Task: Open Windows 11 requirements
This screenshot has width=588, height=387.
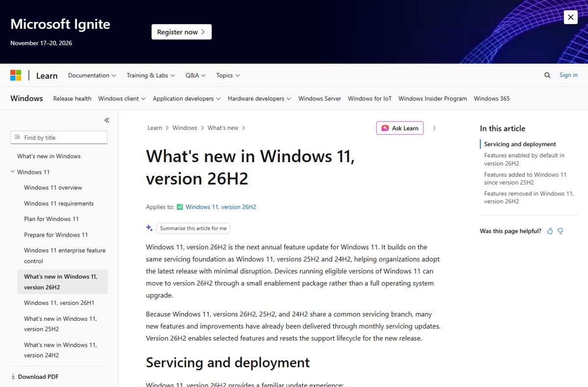Action: point(59,203)
